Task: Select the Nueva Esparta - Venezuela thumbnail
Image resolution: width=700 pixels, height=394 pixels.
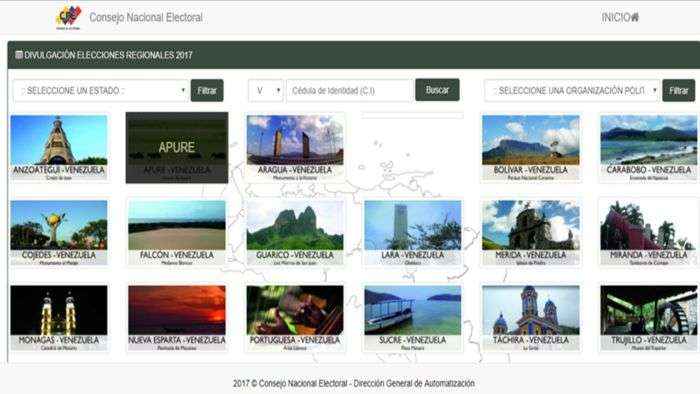Action: (177, 318)
